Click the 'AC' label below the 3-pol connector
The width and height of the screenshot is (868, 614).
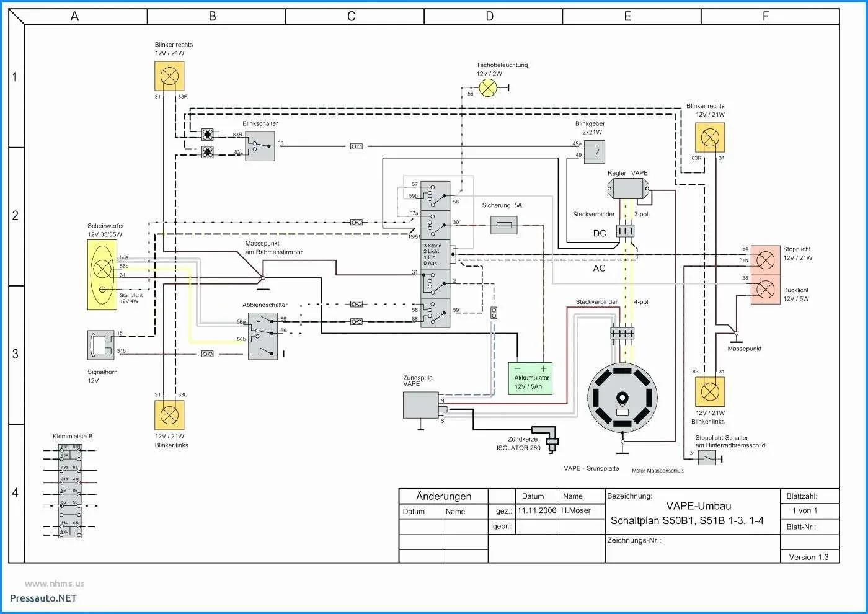coord(600,268)
